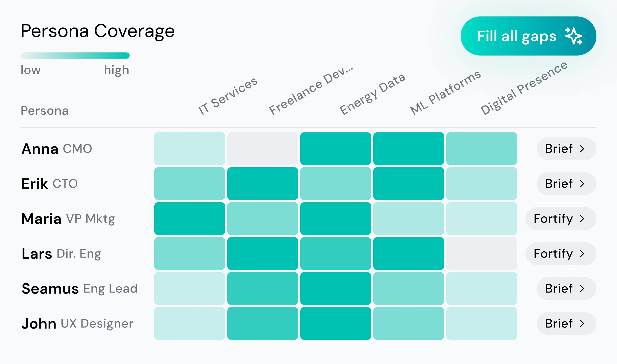Open the Brief for John UX Designer
This screenshot has width=617, height=364.
(x=566, y=323)
